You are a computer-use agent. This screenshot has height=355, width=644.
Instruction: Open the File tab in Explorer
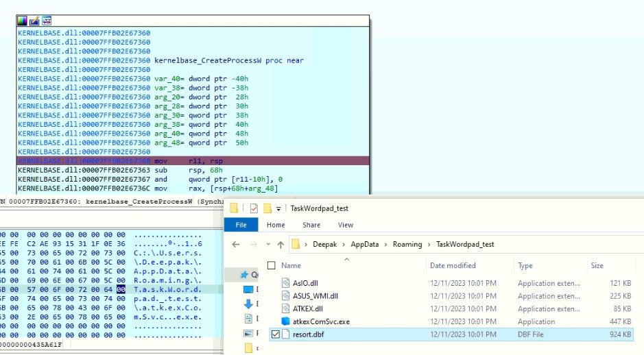pos(241,225)
